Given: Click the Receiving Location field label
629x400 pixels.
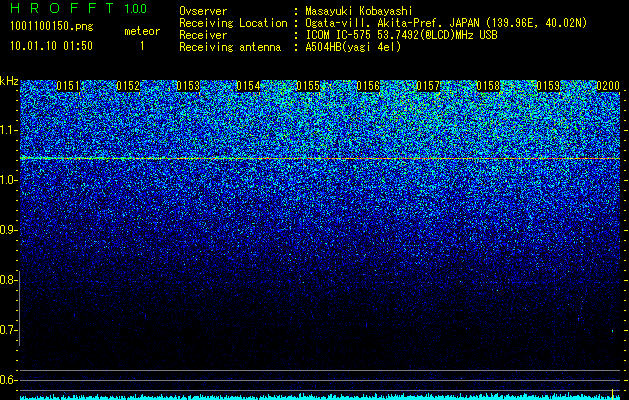Looking at the screenshot, I should point(233,23).
